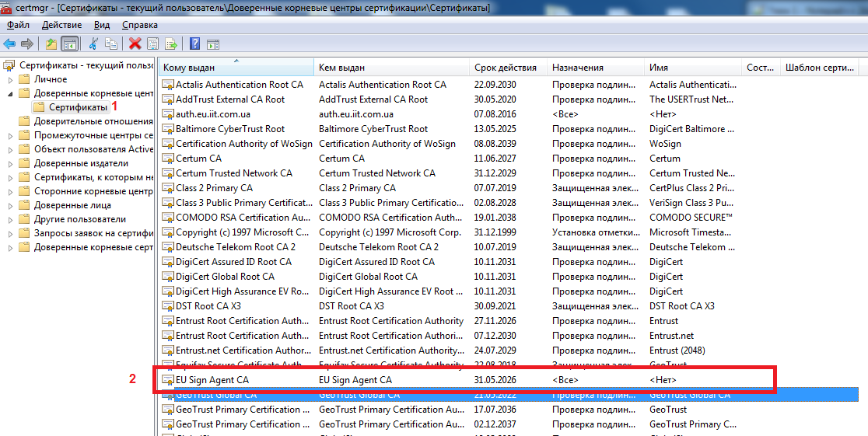868x436 pixels.
Task: Toggle the action pane toolbar icon
Action: tap(213, 44)
